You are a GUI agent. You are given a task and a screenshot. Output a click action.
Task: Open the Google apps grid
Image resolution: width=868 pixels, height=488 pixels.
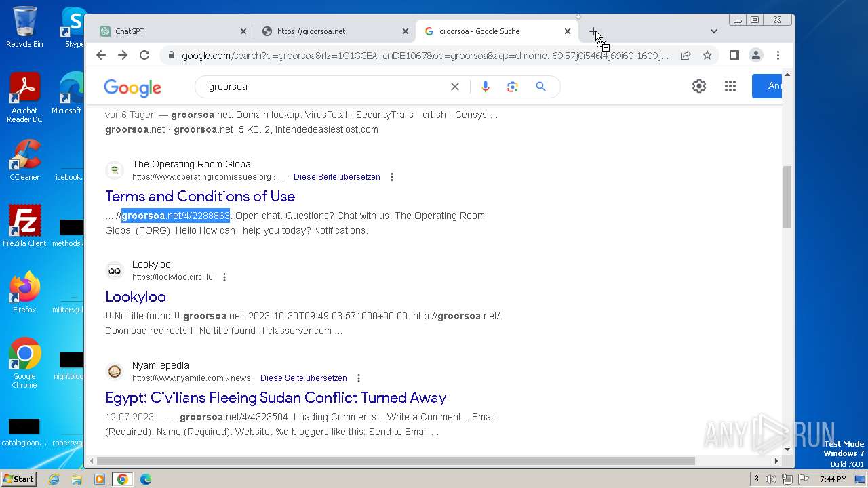coord(730,86)
